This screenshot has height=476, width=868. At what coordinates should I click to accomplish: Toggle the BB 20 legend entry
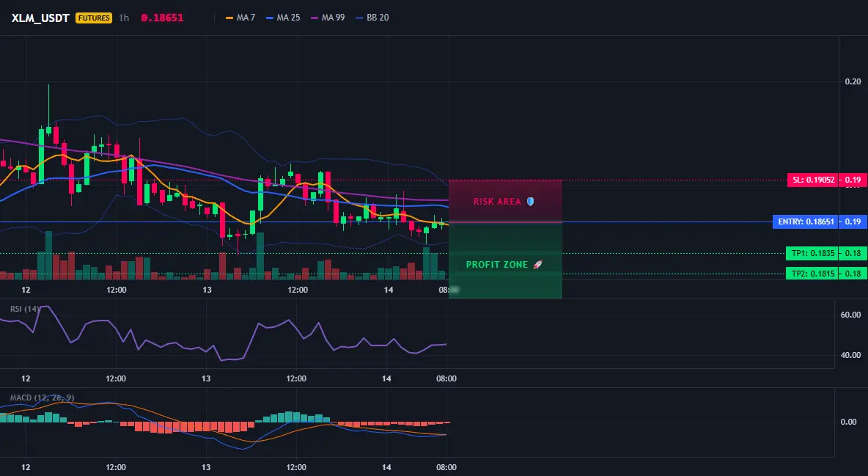pyautogui.click(x=372, y=18)
